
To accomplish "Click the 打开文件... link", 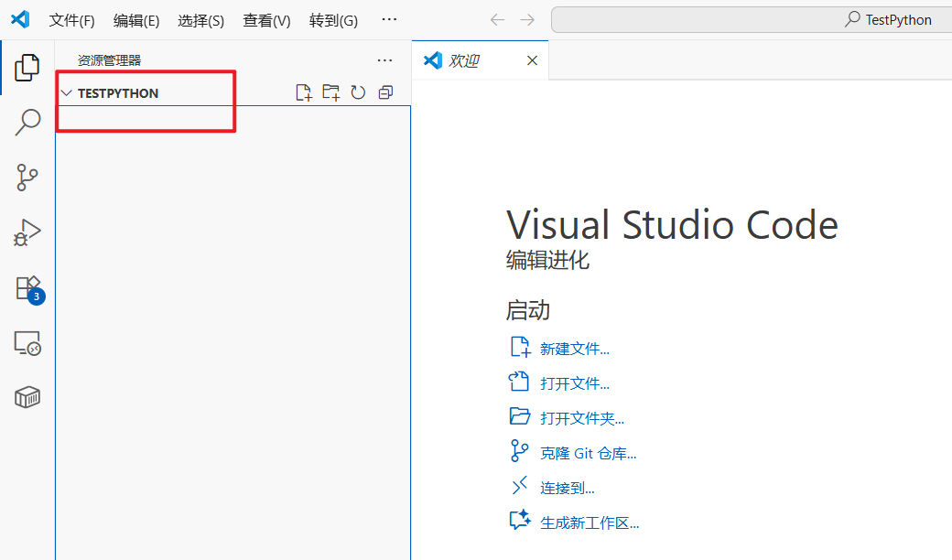I will click(x=574, y=383).
